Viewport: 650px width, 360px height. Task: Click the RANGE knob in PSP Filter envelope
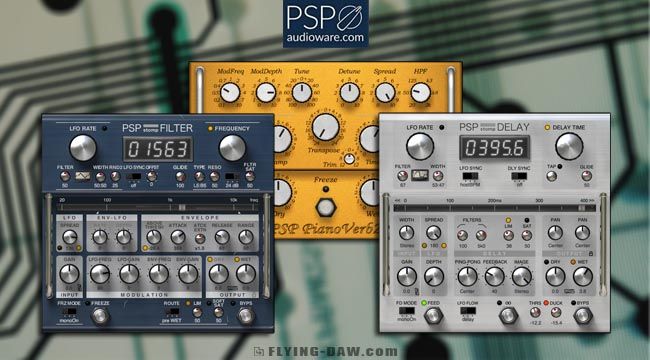245,237
